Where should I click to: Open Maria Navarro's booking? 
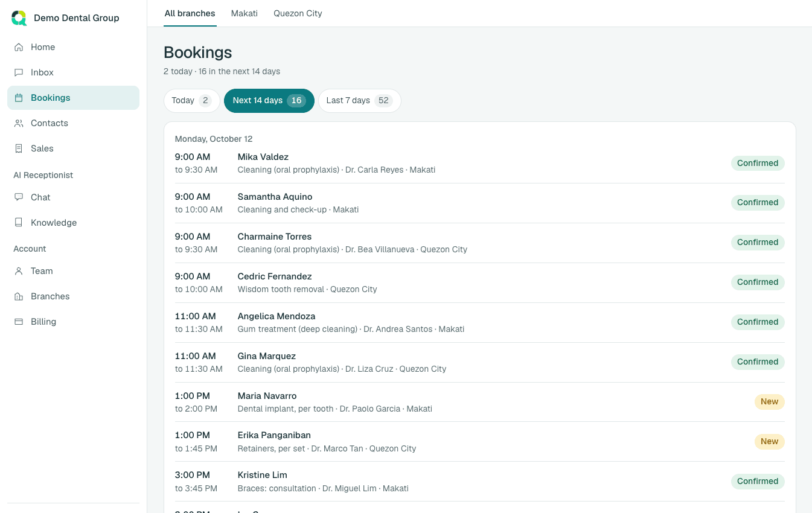coord(479,402)
